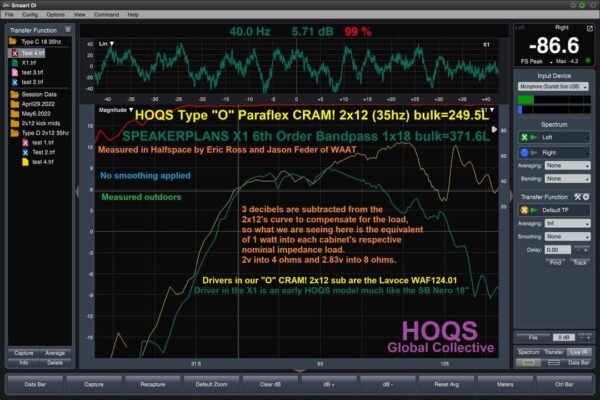Click the orange X icon on Default TF engine
The height and width of the screenshot is (400, 600).
click(x=524, y=210)
